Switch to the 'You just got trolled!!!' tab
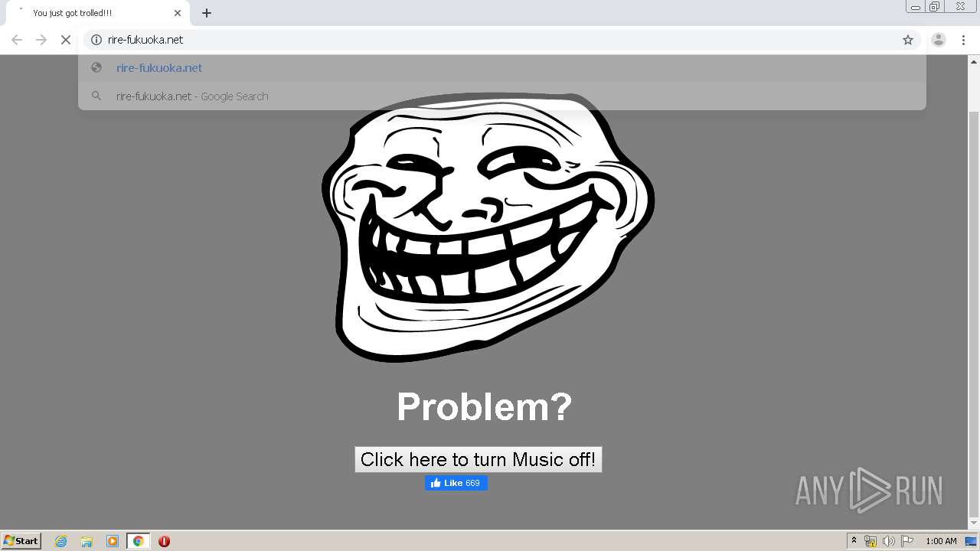 [x=97, y=13]
